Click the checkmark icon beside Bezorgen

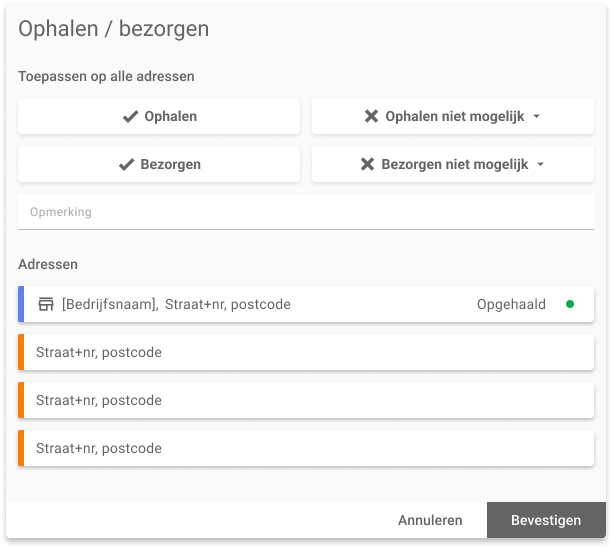(126, 164)
